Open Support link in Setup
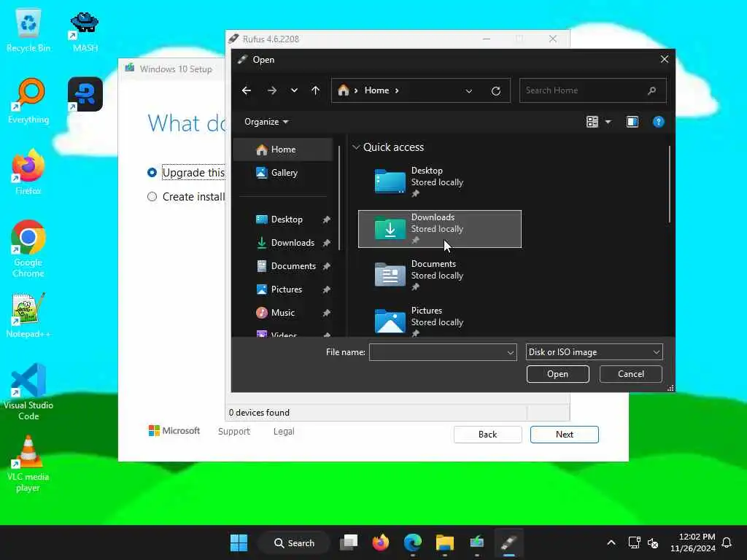 234,432
